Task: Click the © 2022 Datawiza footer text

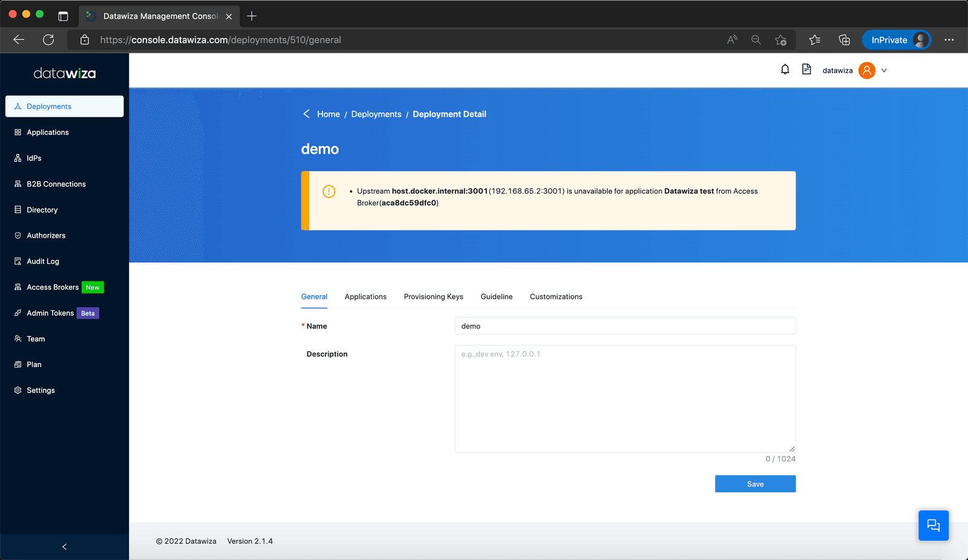Action: pos(186,541)
